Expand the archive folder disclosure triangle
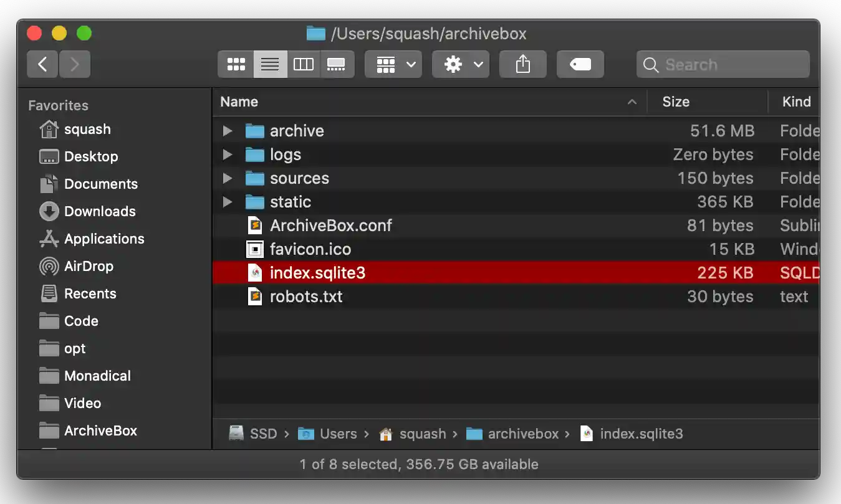The image size is (841, 504). click(x=228, y=131)
